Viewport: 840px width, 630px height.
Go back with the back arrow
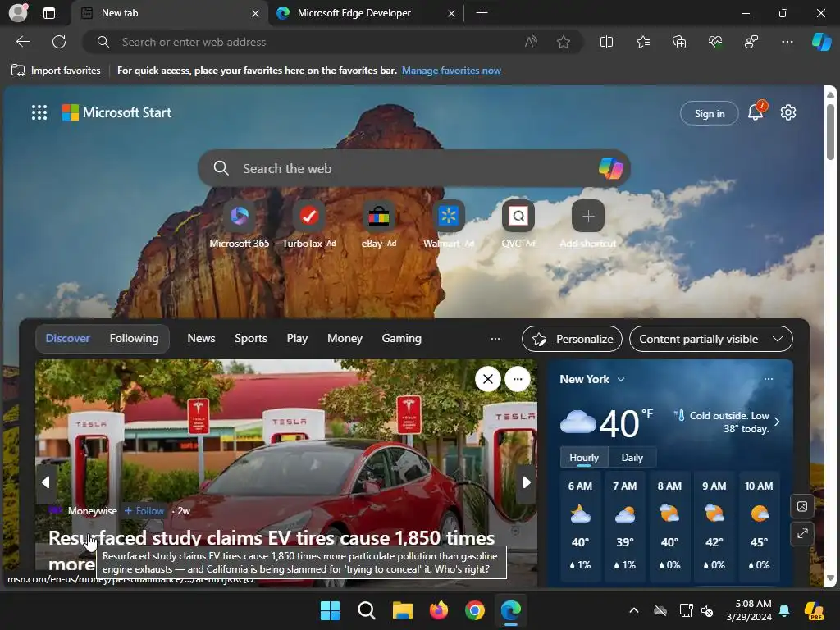23,42
